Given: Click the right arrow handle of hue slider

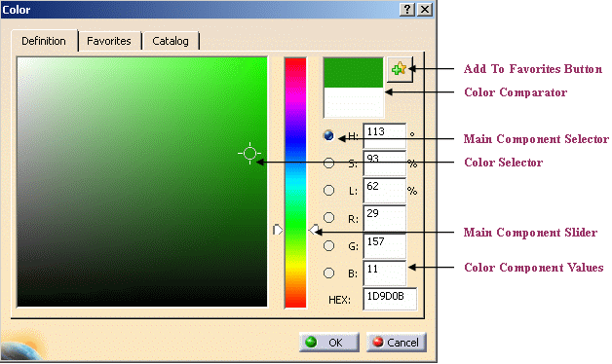Looking at the screenshot, I should click(314, 230).
